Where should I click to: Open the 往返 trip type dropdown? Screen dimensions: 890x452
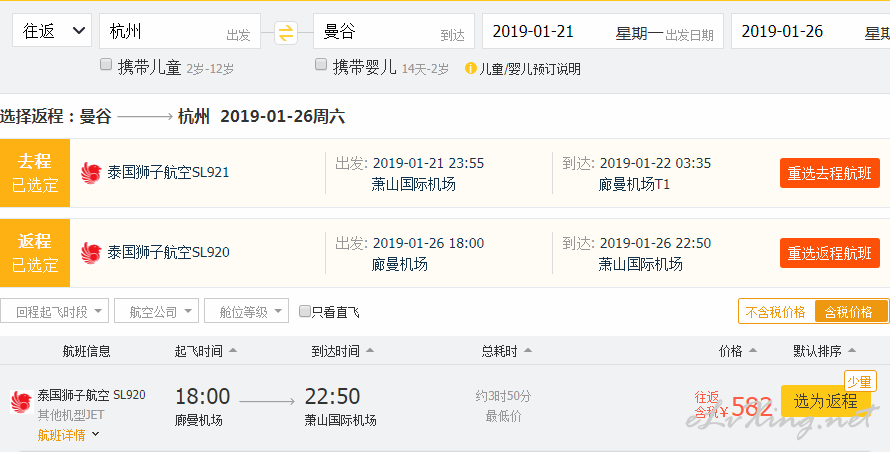coord(52,31)
